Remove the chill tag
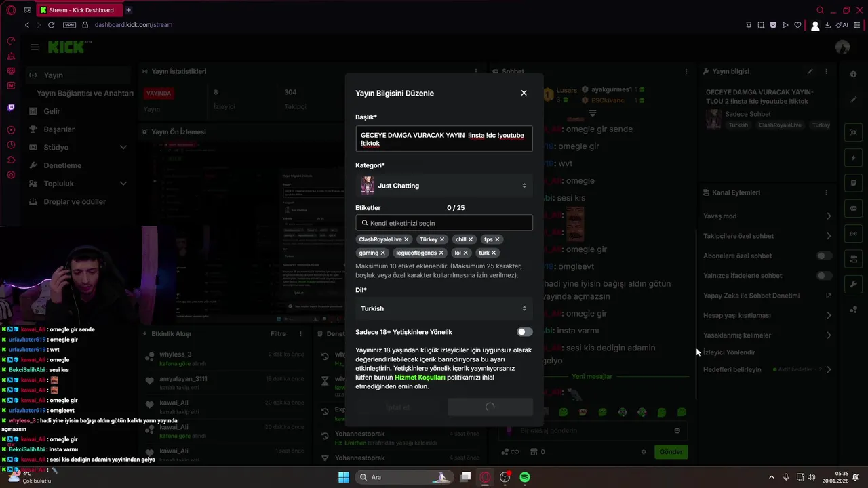Viewport: 868px width, 488px height. pos(471,239)
